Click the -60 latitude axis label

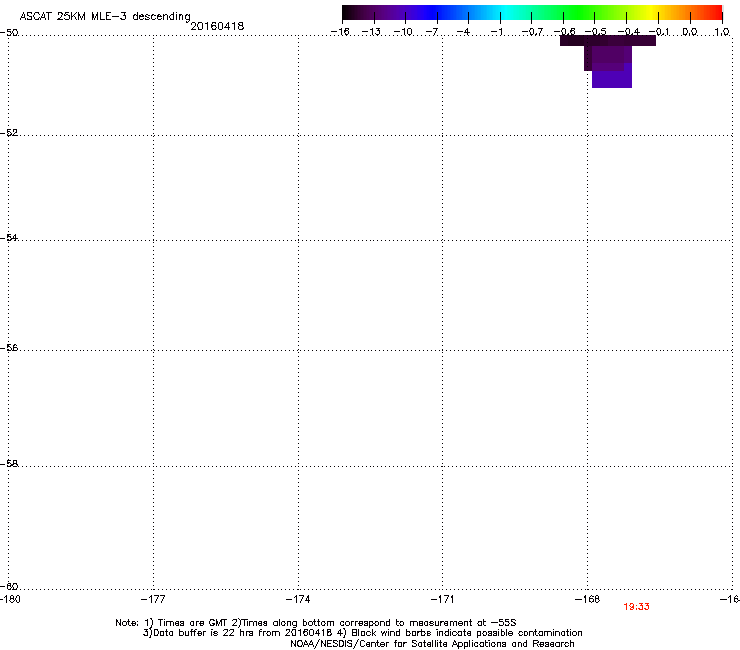(x=9, y=586)
